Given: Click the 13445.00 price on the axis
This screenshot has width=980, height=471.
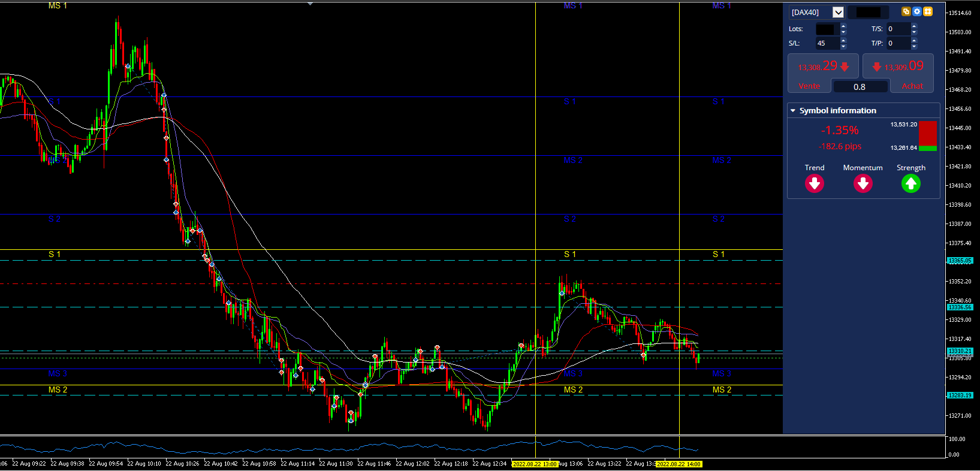Looking at the screenshot, I should [x=960, y=128].
